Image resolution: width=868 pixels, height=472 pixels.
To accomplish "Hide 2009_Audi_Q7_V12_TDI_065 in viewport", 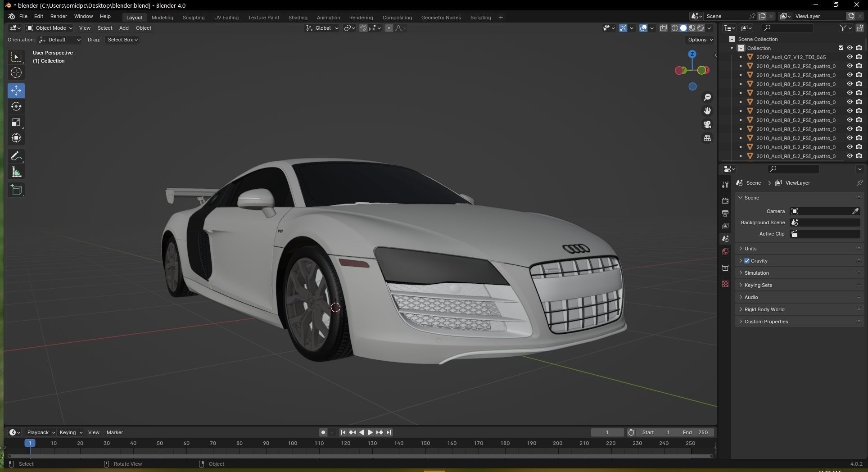I will (850, 57).
